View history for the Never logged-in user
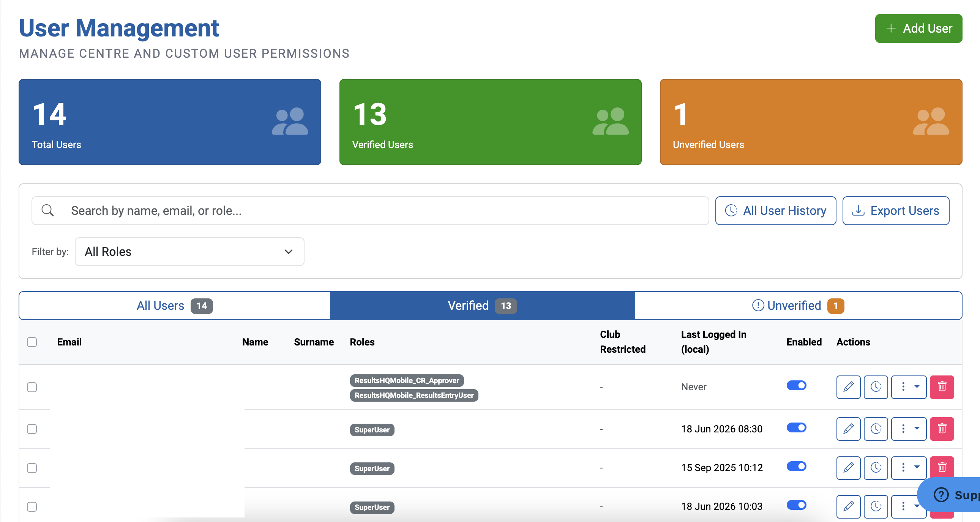 (x=875, y=387)
